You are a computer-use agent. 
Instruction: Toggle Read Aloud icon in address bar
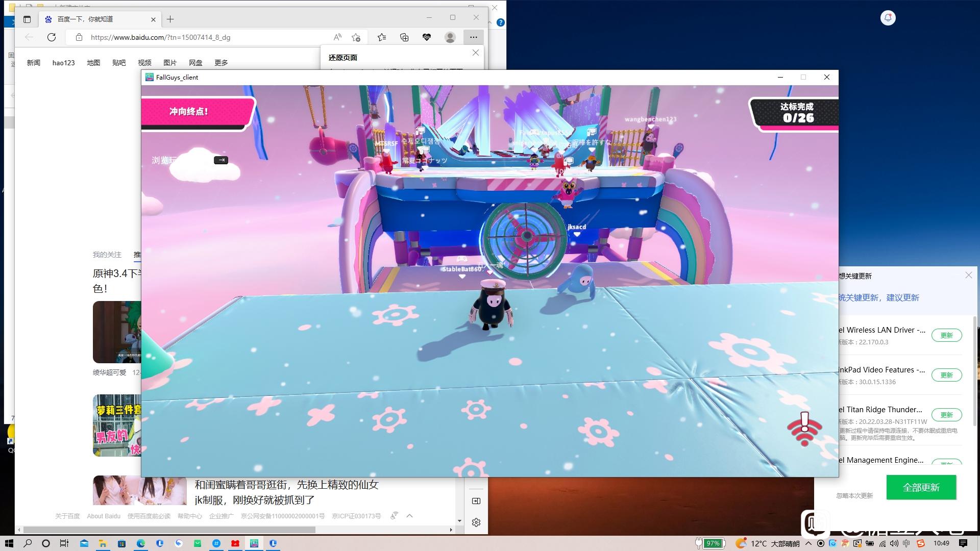click(337, 37)
